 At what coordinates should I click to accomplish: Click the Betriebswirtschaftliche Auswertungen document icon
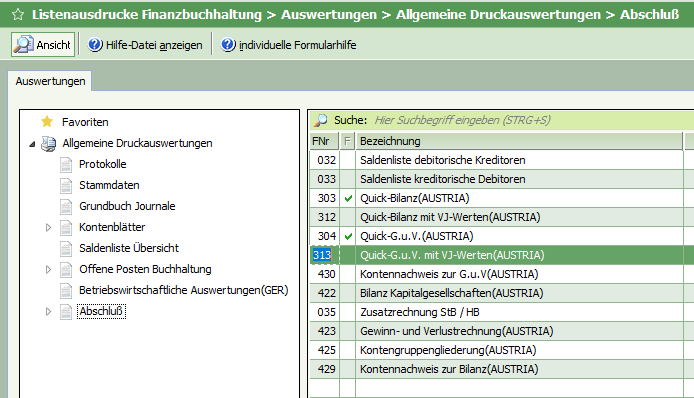coord(66,290)
